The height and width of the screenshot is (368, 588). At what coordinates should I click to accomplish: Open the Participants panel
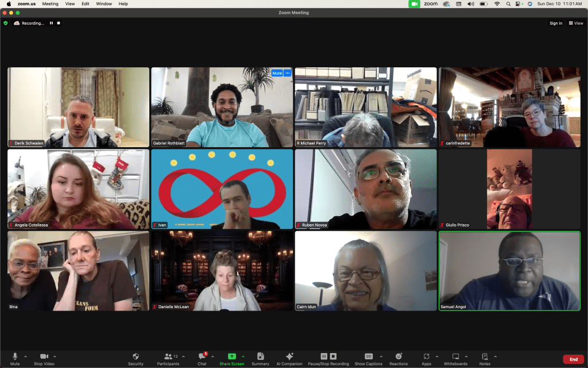168,358
